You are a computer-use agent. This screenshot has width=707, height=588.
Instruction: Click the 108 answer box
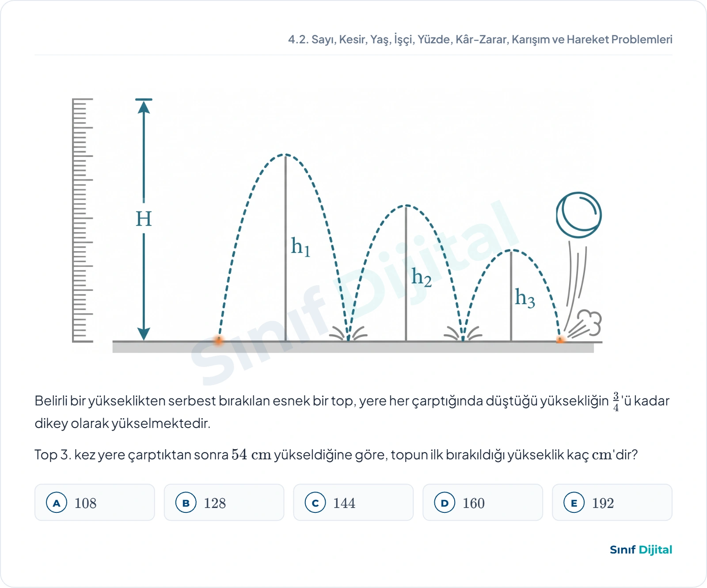coord(95,502)
